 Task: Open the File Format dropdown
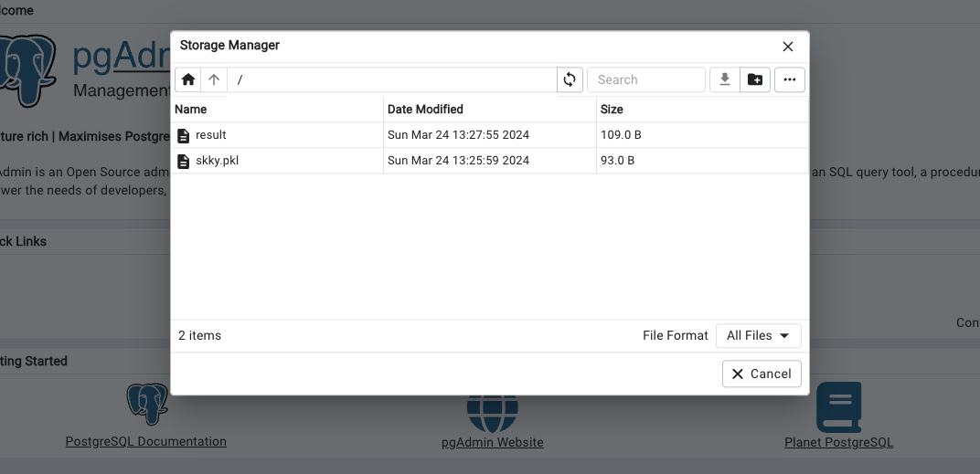tap(758, 335)
